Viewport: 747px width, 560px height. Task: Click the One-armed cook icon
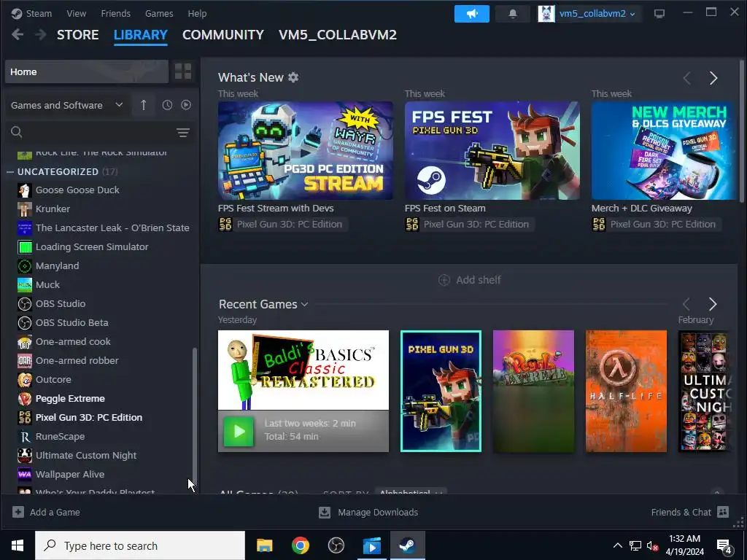25,341
